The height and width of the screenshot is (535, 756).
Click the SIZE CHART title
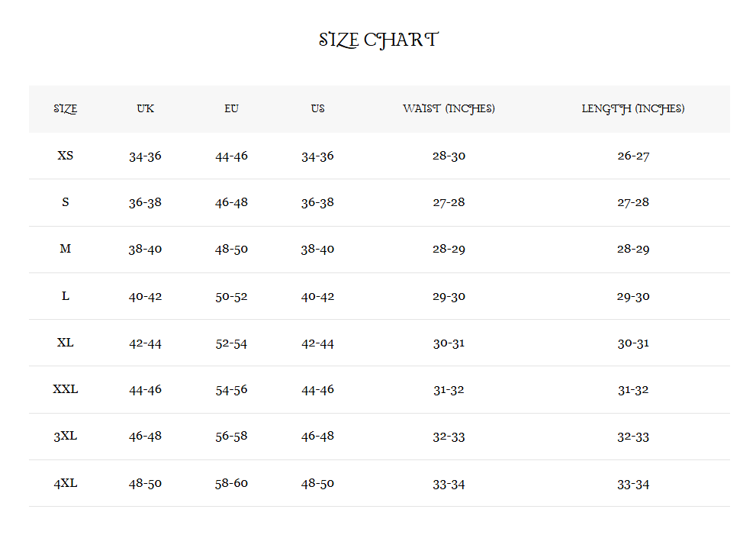378,40
